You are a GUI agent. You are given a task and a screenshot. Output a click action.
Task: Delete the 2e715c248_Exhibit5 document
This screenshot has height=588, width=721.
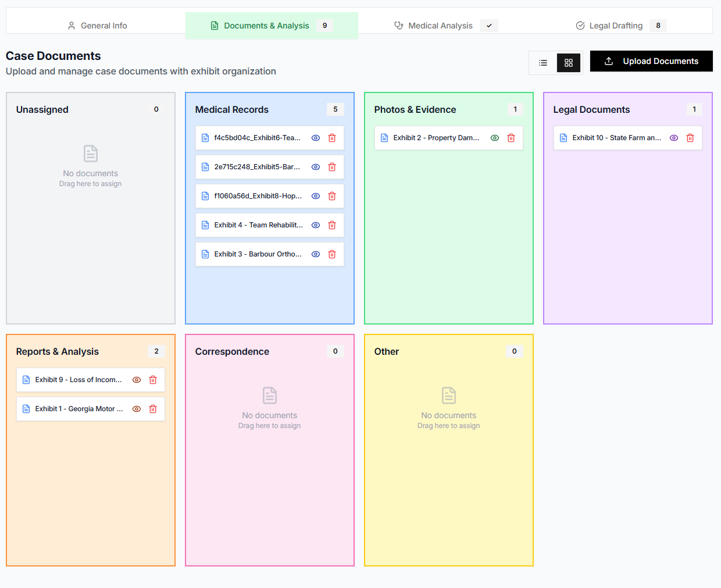pyautogui.click(x=332, y=167)
